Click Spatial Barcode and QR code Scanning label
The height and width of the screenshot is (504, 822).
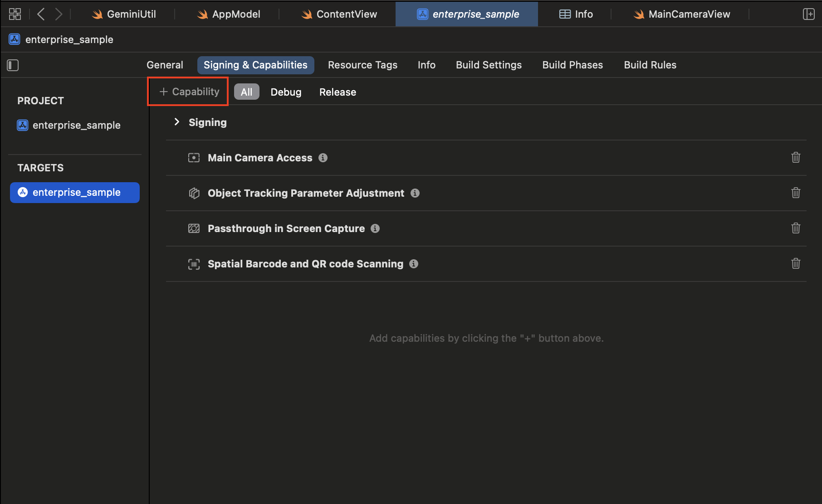click(x=305, y=264)
